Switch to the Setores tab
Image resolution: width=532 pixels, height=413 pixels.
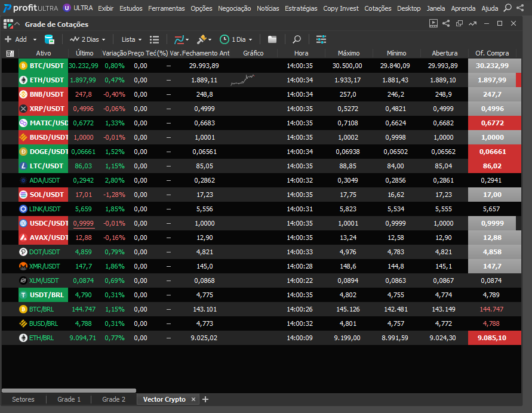[x=23, y=399]
